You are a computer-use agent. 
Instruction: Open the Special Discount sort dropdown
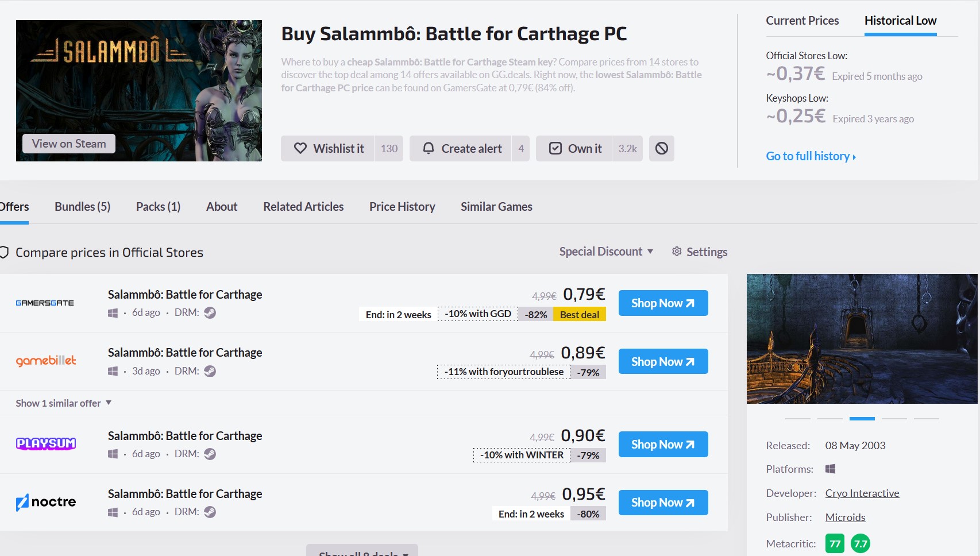click(x=606, y=252)
